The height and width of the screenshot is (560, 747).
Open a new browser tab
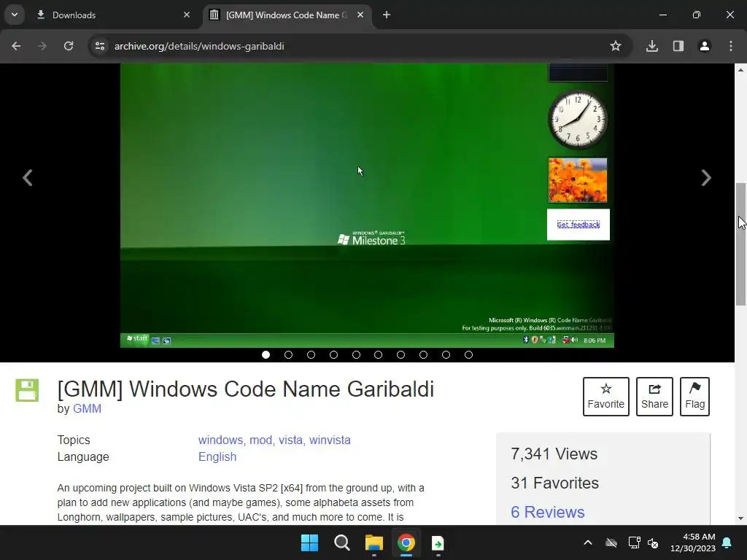point(387,15)
